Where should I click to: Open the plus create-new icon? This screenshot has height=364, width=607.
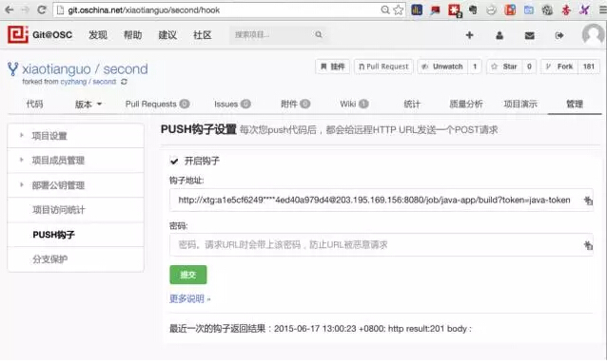click(470, 35)
